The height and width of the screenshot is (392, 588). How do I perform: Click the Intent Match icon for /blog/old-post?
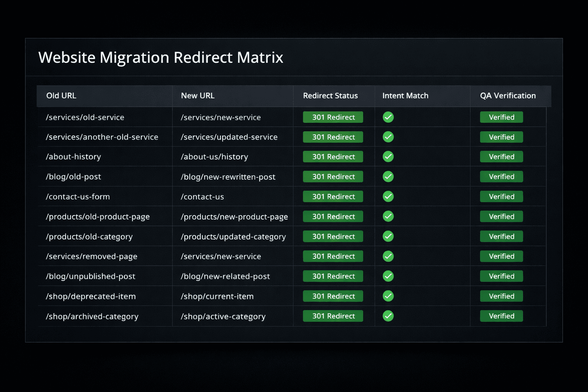(388, 176)
